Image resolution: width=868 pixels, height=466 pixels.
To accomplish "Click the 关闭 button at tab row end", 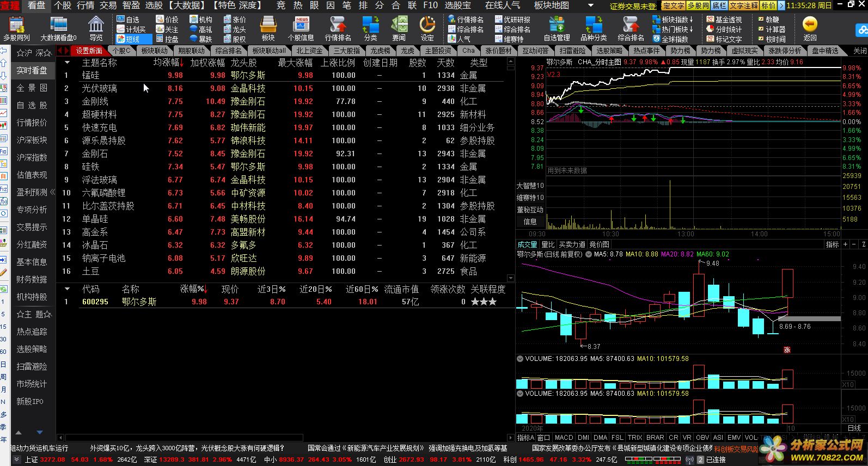I will [859, 51].
